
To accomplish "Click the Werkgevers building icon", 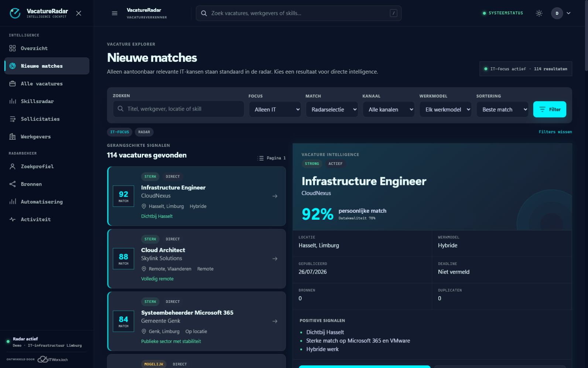I will [x=13, y=137].
